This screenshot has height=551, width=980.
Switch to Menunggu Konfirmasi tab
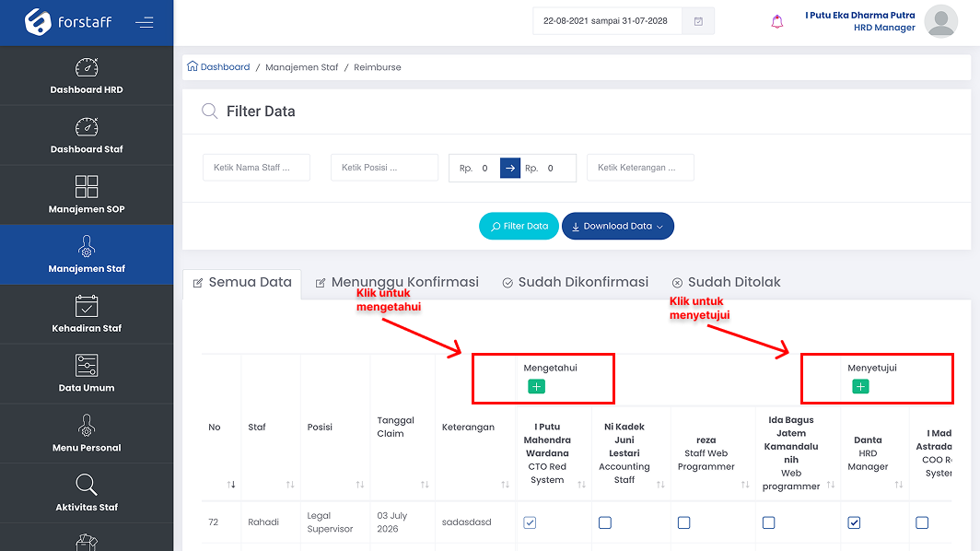[397, 282]
